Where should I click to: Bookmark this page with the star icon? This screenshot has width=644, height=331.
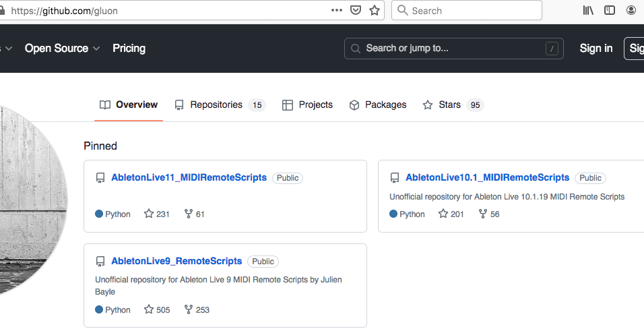[374, 10]
